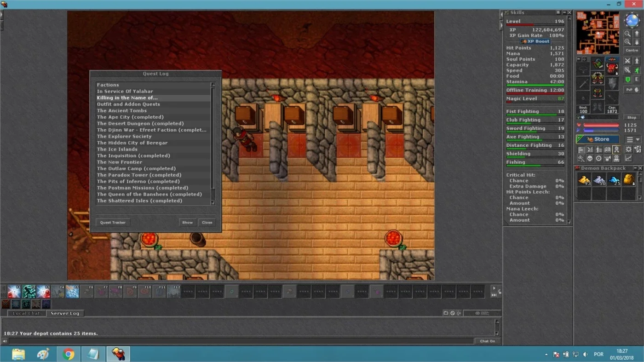This screenshot has height=362, width=644.
Task: Click the empty necklace slot
Action: tap(583, 69)
